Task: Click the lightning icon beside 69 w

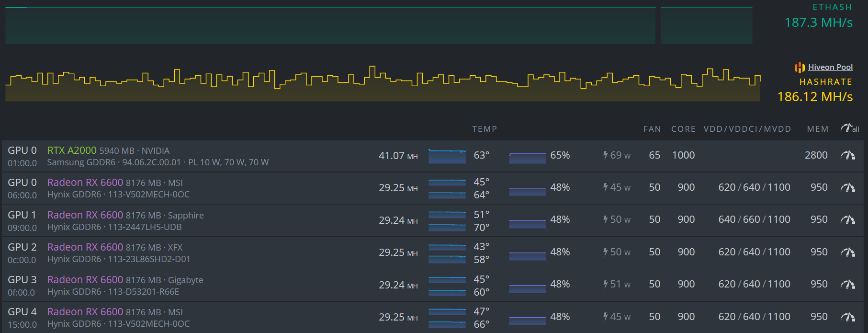Action: (x=605, y=155)
